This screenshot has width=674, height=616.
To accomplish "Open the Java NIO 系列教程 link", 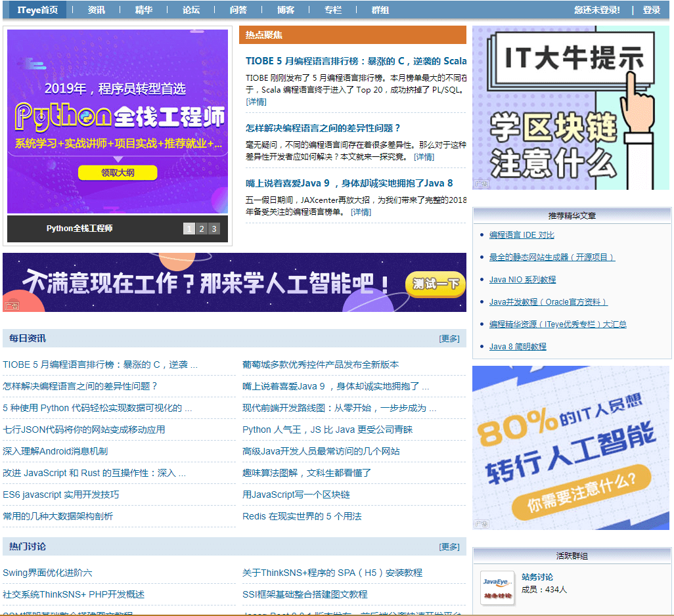I will tap(522, 280).
